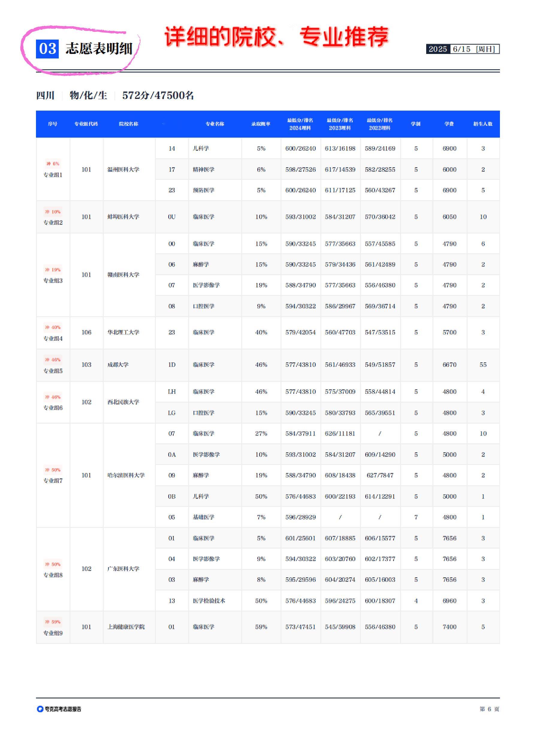Click the 四川 province label
The width and height of the screenshot is (535, 756).
(45, 96)
